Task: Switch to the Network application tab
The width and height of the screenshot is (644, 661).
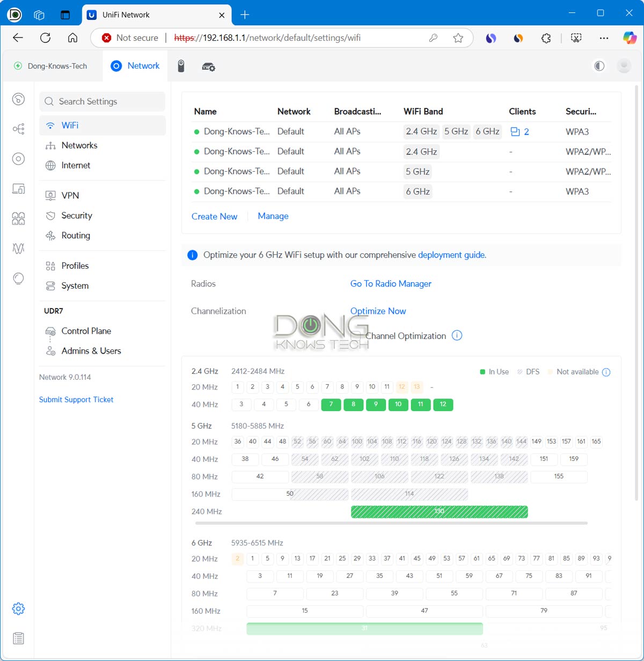Action: (x=135, y=66)
